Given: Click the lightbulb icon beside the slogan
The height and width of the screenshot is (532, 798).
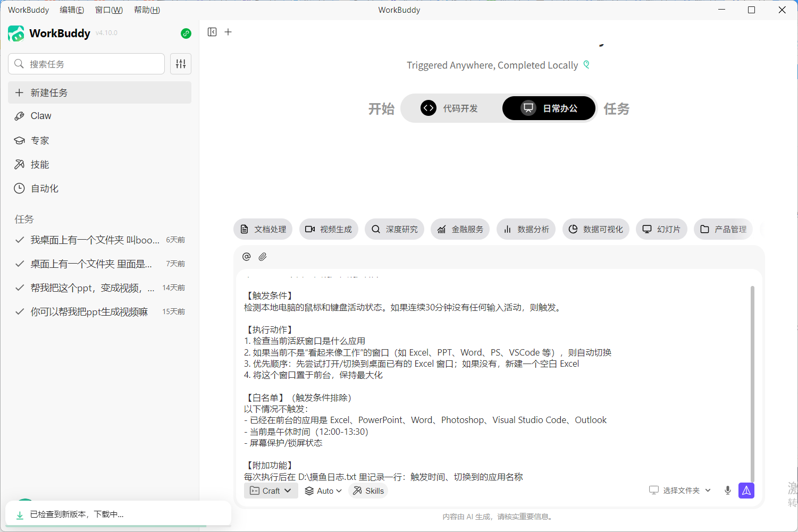Looking at the screenshot, I should coord(586,65).
